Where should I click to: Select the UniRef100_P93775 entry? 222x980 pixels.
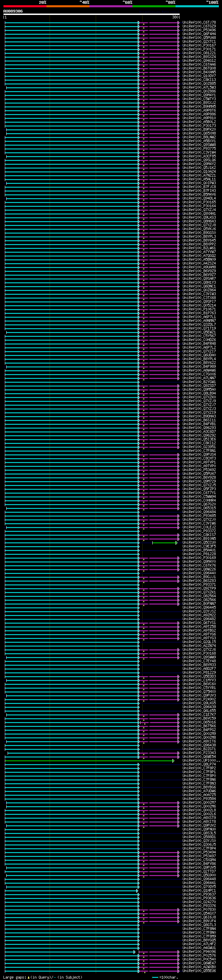(199, 149)
